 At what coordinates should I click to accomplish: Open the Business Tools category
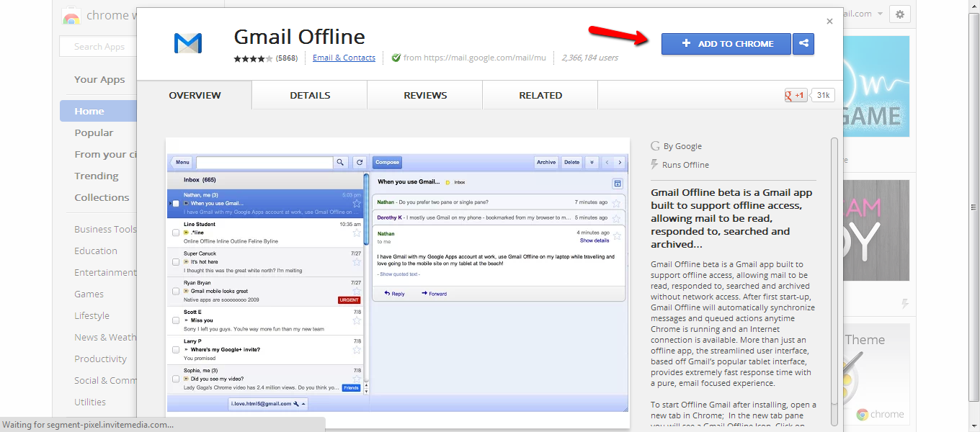105,229
